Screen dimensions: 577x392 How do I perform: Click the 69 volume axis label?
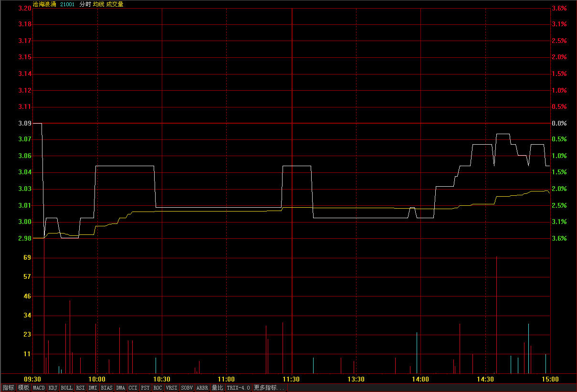27,257
